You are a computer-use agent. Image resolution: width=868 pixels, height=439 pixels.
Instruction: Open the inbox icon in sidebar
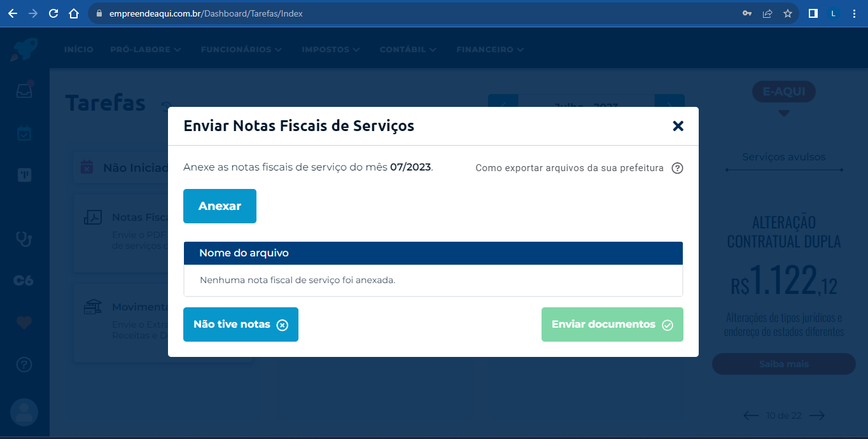tap(24, 91)
